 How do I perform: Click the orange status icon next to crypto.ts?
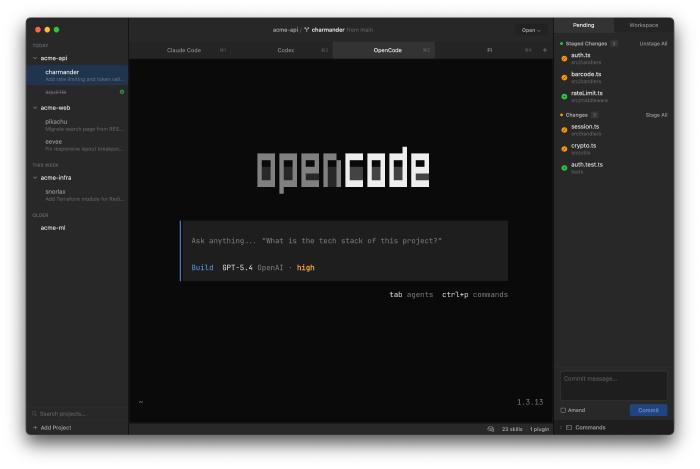[564, 148]
